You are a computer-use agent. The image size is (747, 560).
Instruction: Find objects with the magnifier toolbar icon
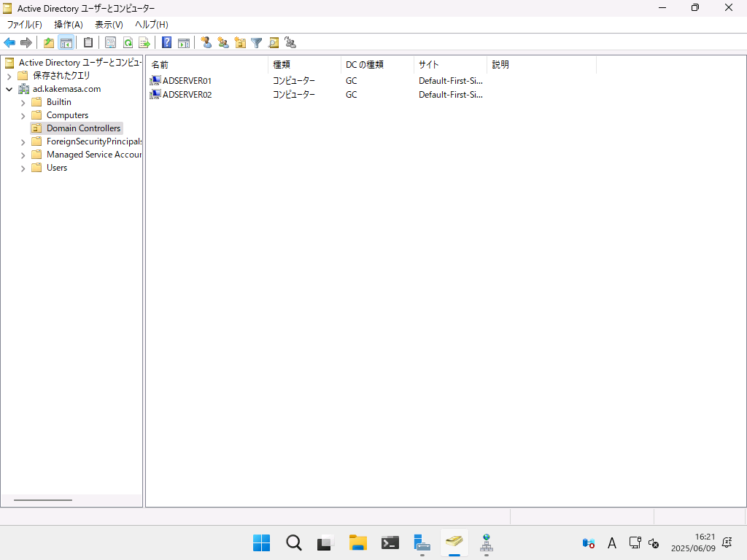click(x=274, y=43)
